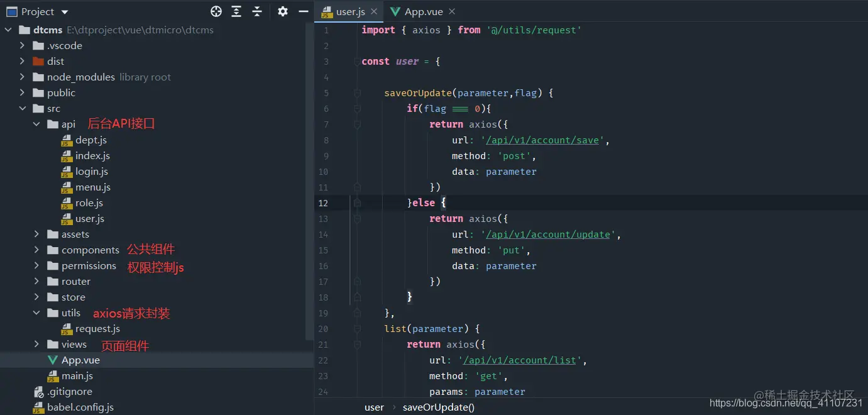Select babel.config.js file
868x415 pixels.
pyautogui.click(x=80, y=407)
